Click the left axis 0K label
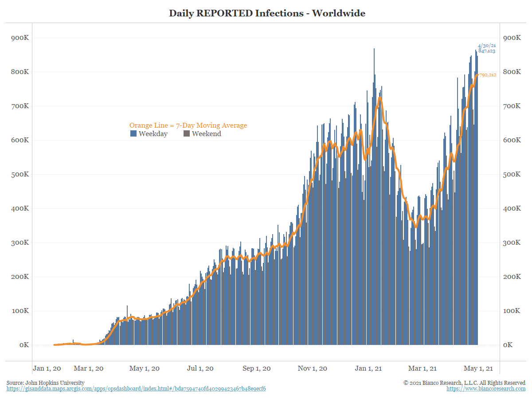532x399 pixels. (x=24, y=345)
